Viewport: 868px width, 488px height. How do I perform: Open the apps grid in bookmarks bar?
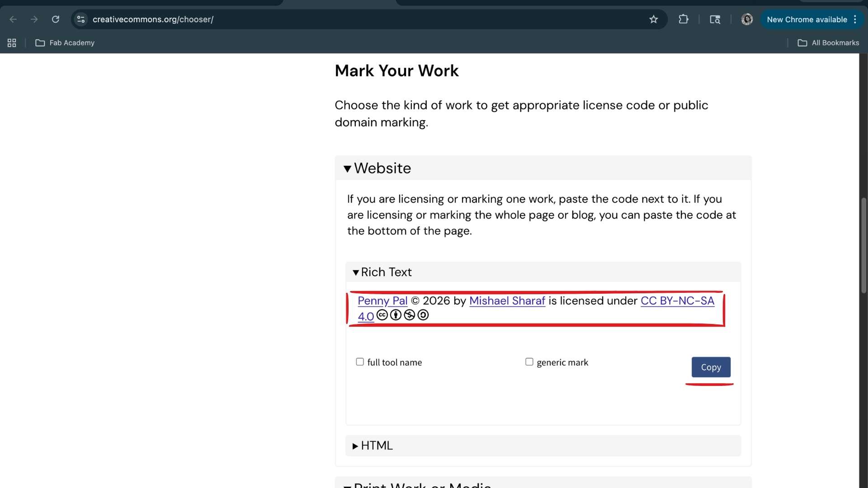[x=12, y=43]
